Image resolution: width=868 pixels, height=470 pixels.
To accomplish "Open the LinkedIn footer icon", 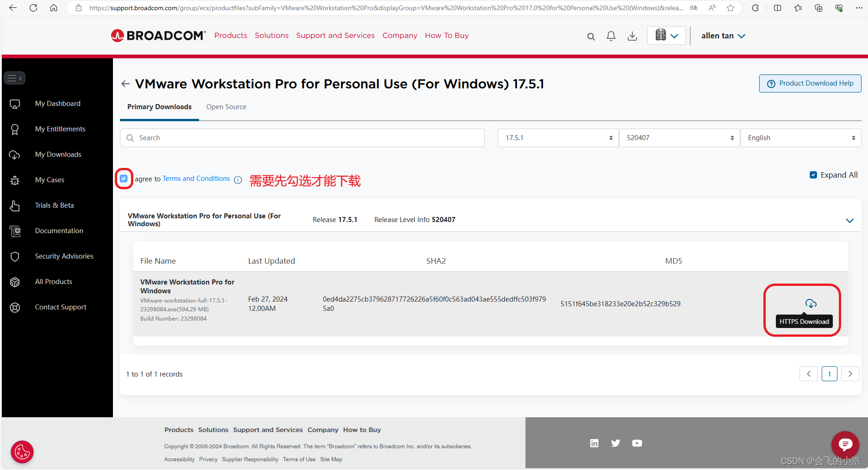I will click(594, 443).
